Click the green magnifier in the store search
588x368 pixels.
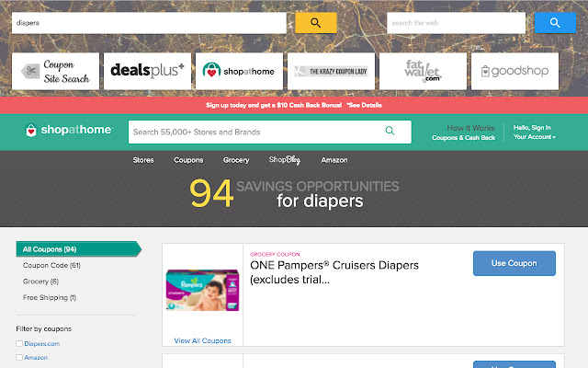pyautogui.click(x=390, y=131)
